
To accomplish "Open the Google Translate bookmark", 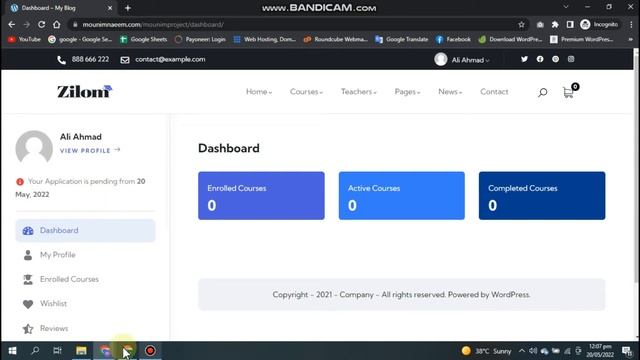I will (402, 40).
